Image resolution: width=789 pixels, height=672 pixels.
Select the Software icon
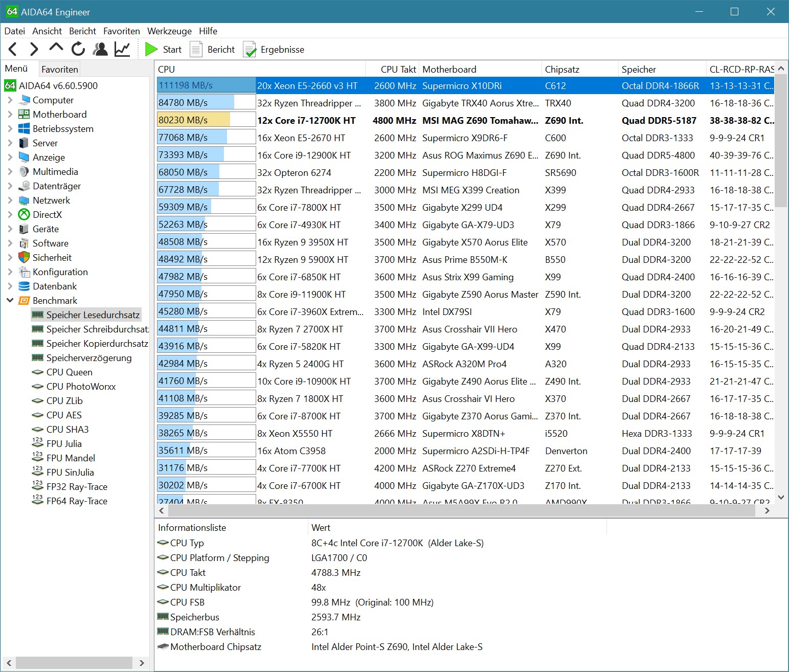[x=24, y=243]
